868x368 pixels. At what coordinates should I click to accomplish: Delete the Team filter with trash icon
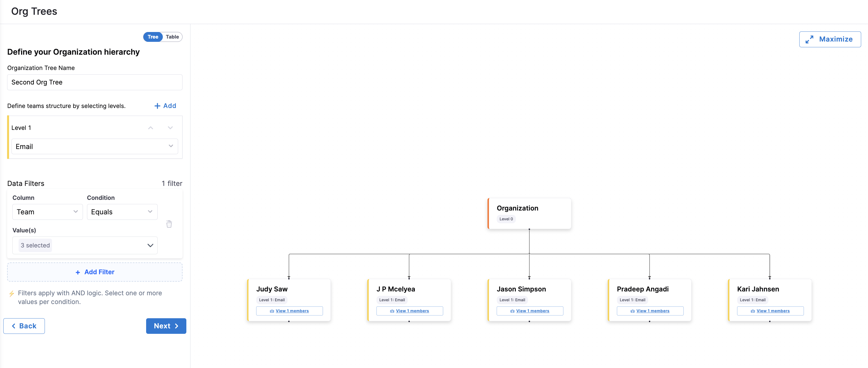point(169,224)
